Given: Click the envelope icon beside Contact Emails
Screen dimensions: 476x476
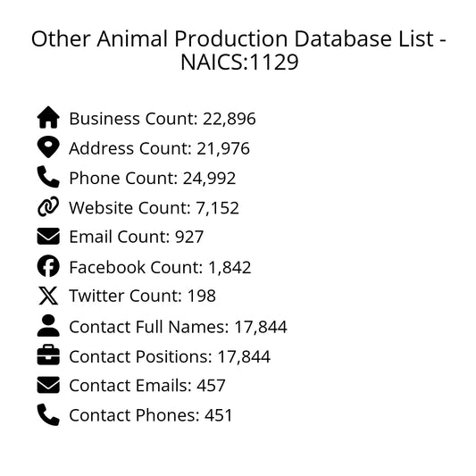Looking at the screenshot, I should coord(48,385).
